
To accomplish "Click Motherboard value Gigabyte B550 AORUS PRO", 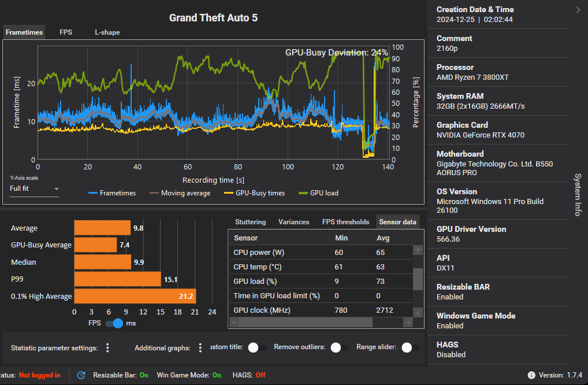I will click(x=494, y=168).
